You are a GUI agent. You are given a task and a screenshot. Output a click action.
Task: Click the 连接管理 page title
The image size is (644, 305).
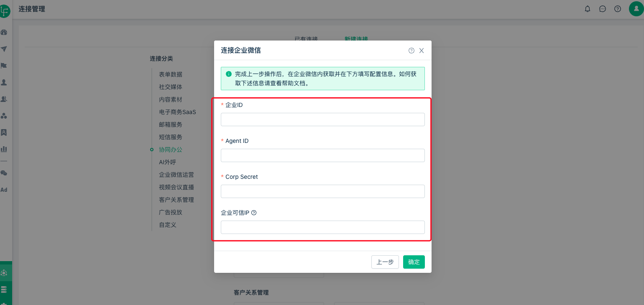[32, 9]
